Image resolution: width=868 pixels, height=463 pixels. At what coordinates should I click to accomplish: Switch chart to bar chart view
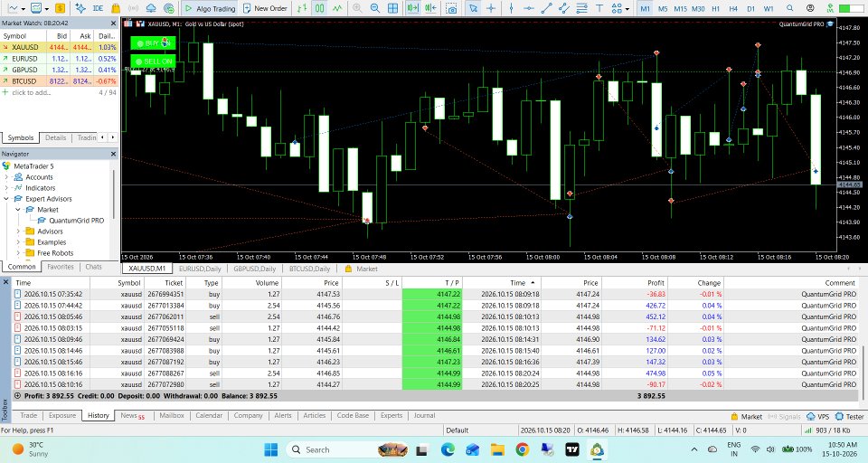[302, 8]
